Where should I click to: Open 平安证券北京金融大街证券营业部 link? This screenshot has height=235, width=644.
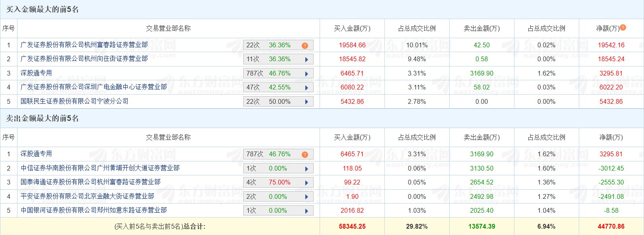tap(87, 196)
